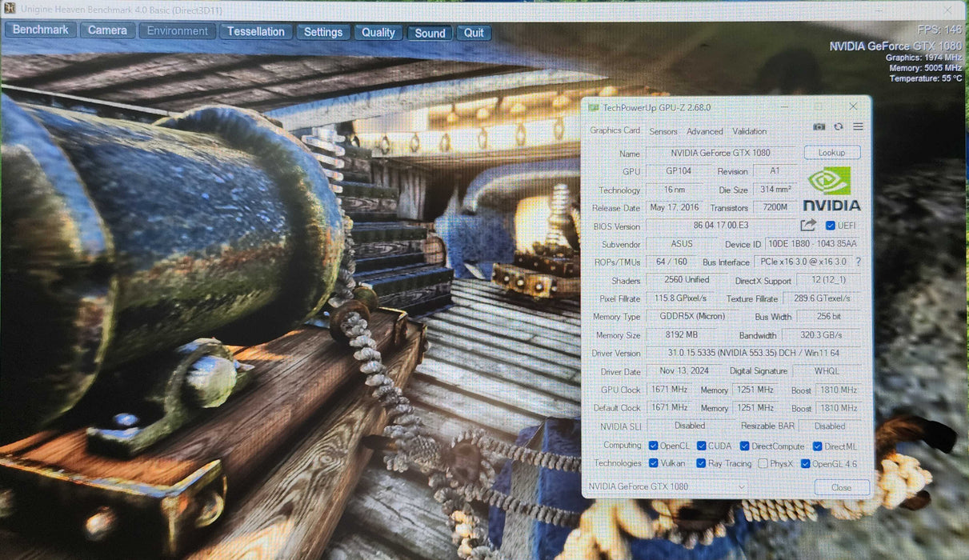Image resolution: width=969 pixels, height=560 pixels.
Task: Click the Pixel Fillrate value 115.8 GPixel/s
Action: coord(681,298)
